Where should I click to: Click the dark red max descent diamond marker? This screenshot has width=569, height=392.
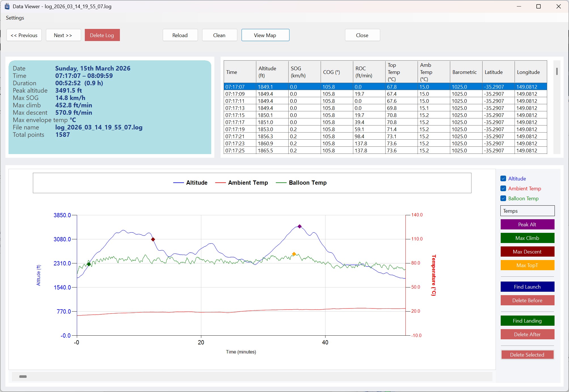tap(153, 239)
